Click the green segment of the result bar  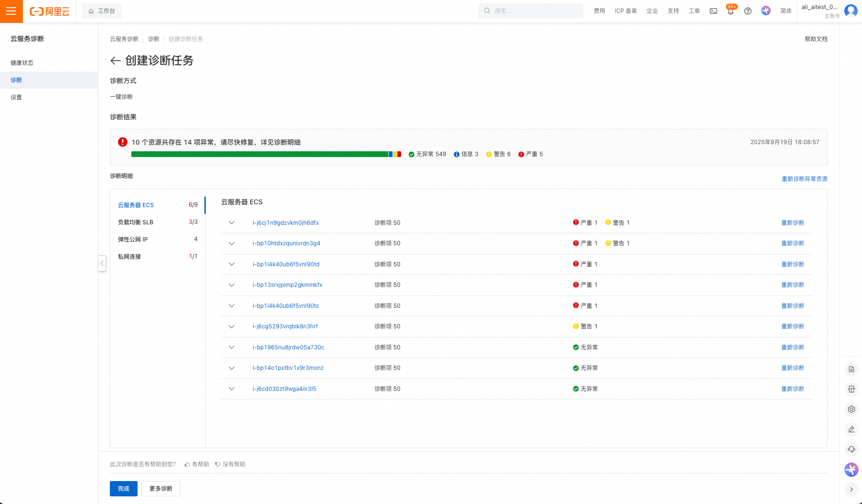(x=260, y=154)
